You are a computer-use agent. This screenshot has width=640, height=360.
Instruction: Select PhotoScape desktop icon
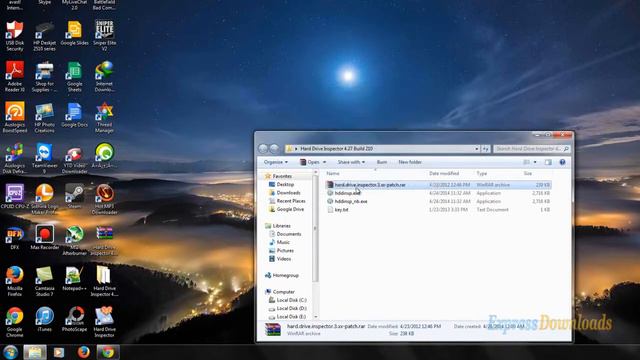pos(74,320)
